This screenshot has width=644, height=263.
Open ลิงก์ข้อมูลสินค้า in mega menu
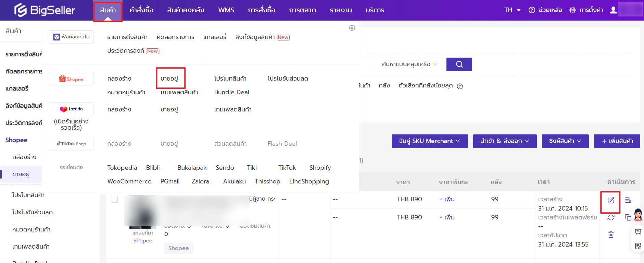coord(255,37)
